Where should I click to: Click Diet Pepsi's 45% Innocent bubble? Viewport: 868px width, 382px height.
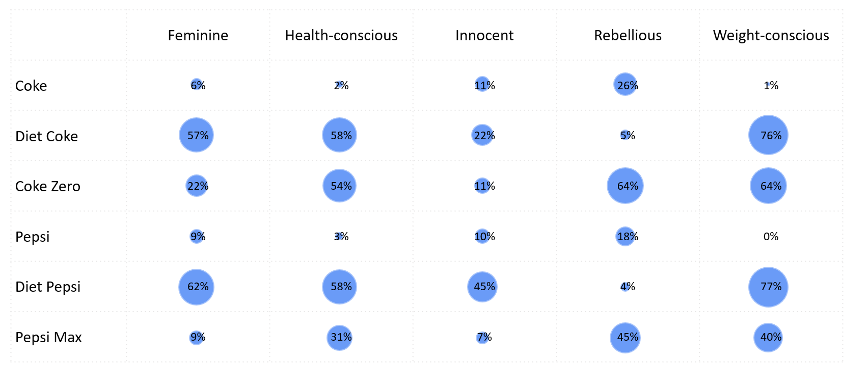[x=482, y=287]
